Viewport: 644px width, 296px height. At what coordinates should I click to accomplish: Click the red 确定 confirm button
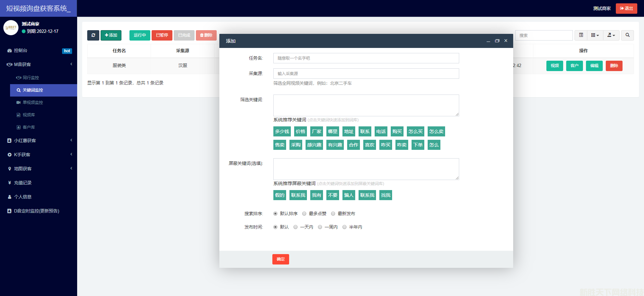click(x=280, y=259)
